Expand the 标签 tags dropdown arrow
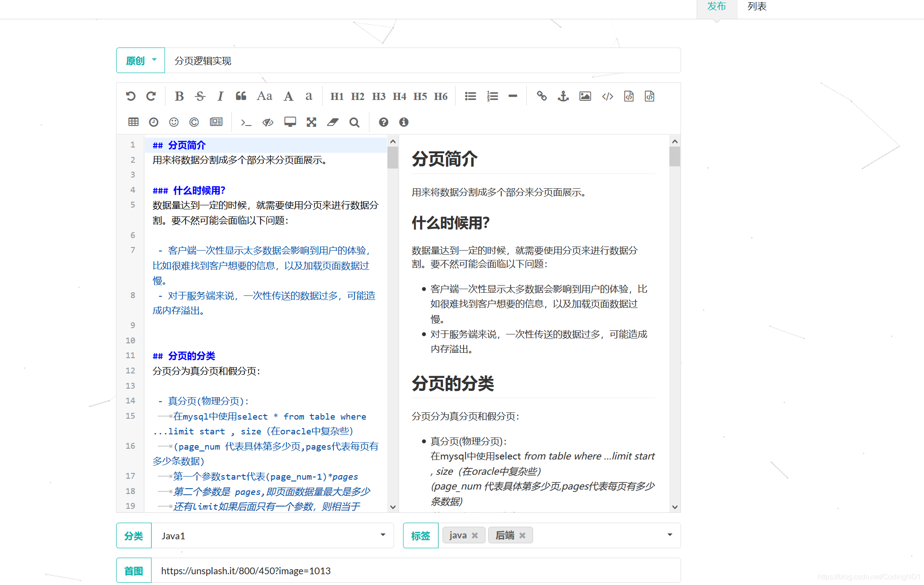Image resolution: width=924 pixels, height=585 pixels. [x=670, y=535]
